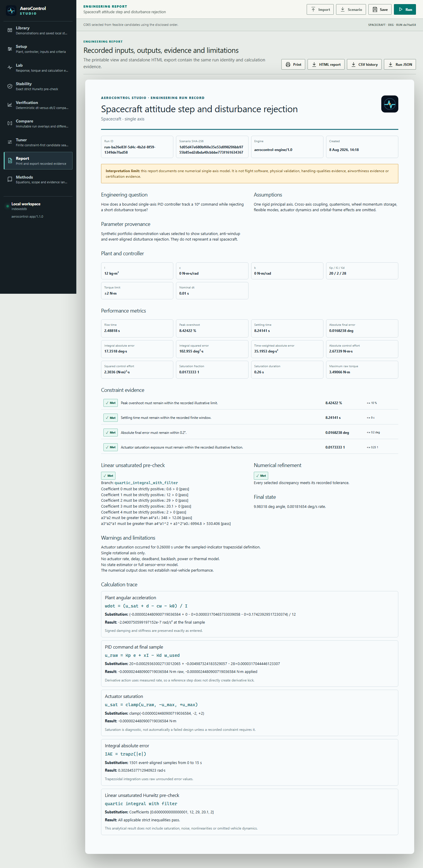423x868 pixels.
Task: Click the Methods book icon
Action: [10, 179]
